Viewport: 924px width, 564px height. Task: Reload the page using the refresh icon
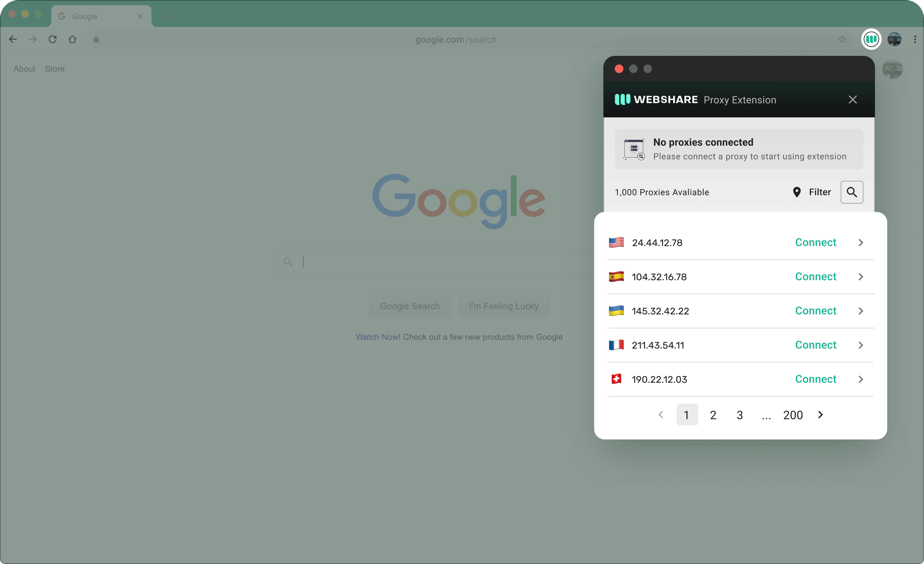click(52, 39)
